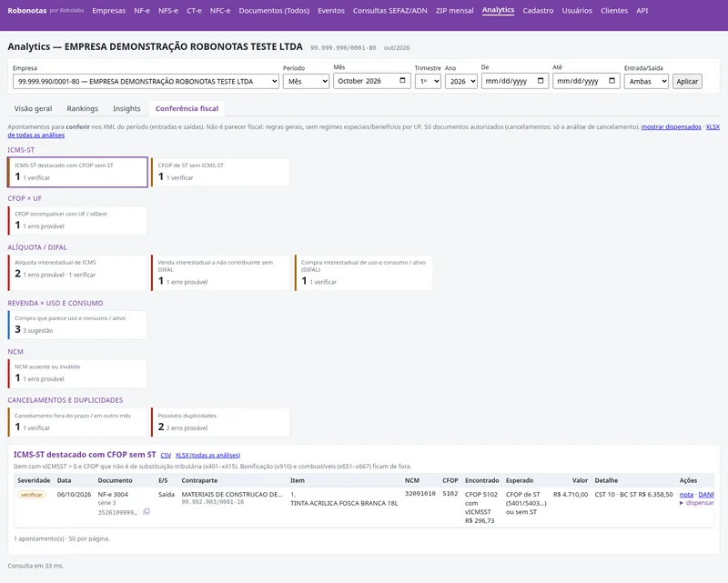This screenshot has height=583, width=728.
Task: Open the Entrada/Saída dropdown set to Ambas
Action: [646, 81]
